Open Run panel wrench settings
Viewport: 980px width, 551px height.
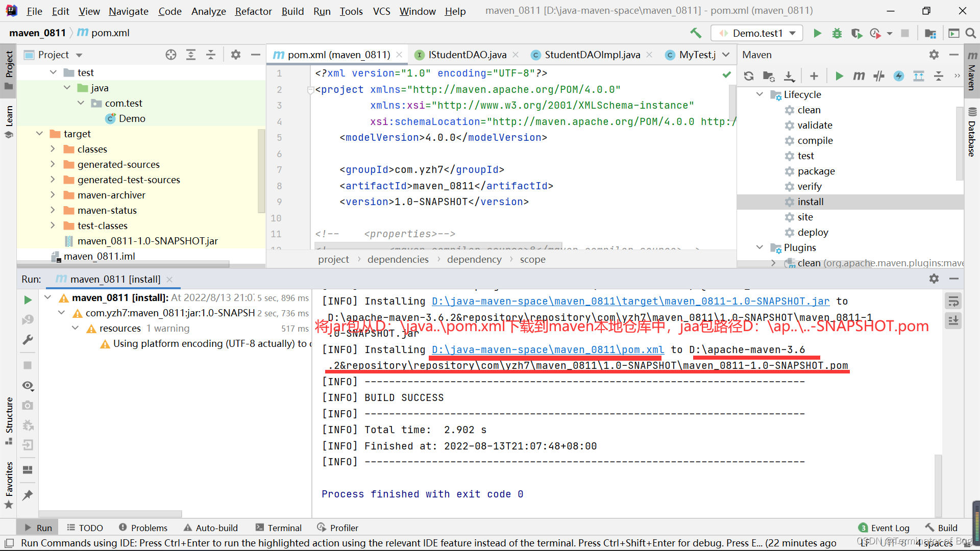(28, 340)
